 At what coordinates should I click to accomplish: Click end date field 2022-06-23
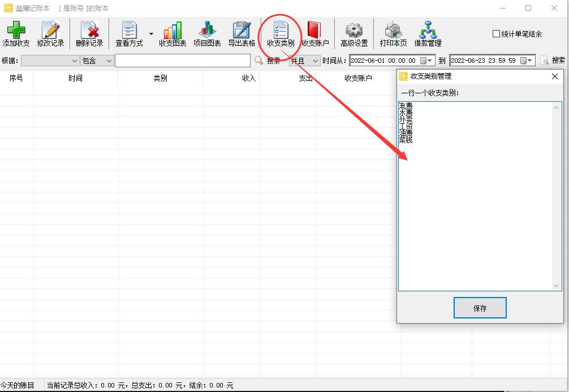pyautogui.click(x=484, y=61)
